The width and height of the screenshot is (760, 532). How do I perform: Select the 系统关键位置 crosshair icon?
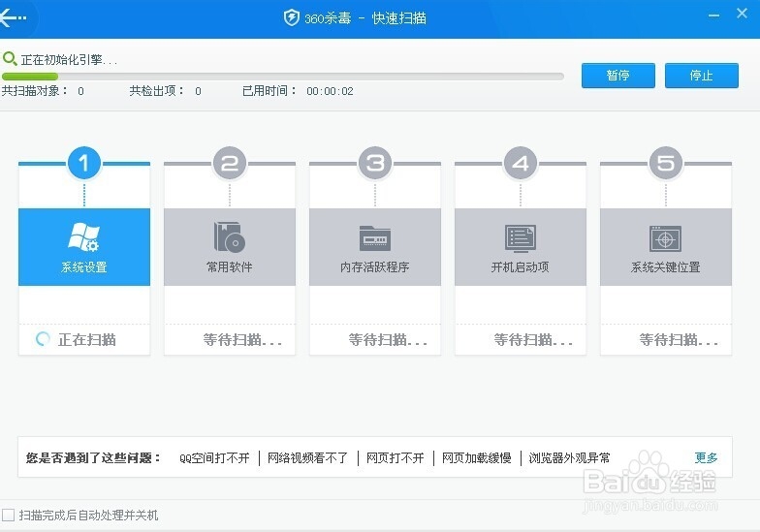coord(665,238)
